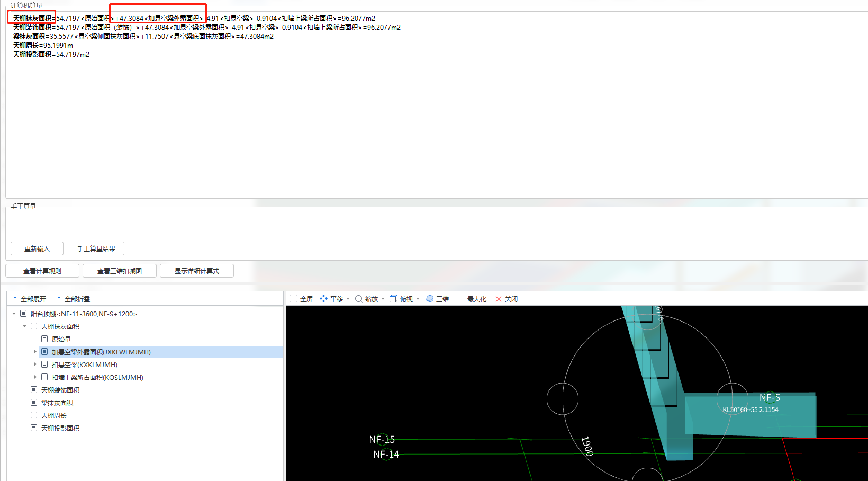Click the 天棚抹灰面积 formula line

tap(194, 19)
